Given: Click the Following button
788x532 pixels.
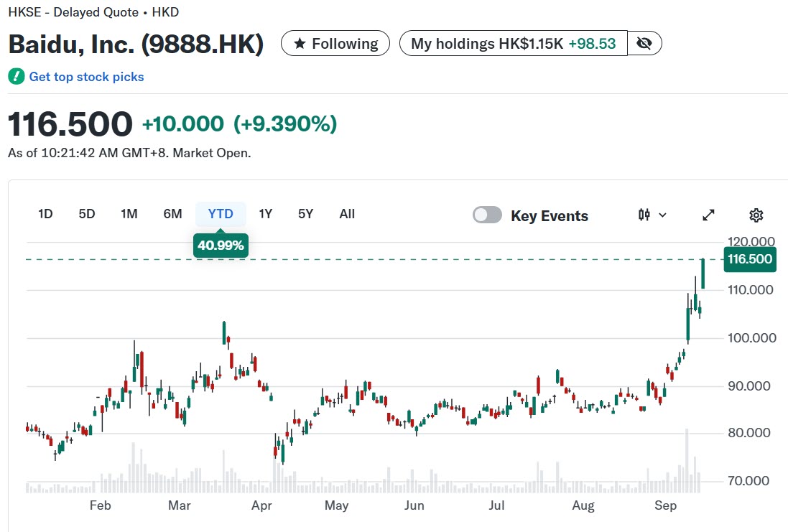Looking at the screenshot, I should 335,44.
